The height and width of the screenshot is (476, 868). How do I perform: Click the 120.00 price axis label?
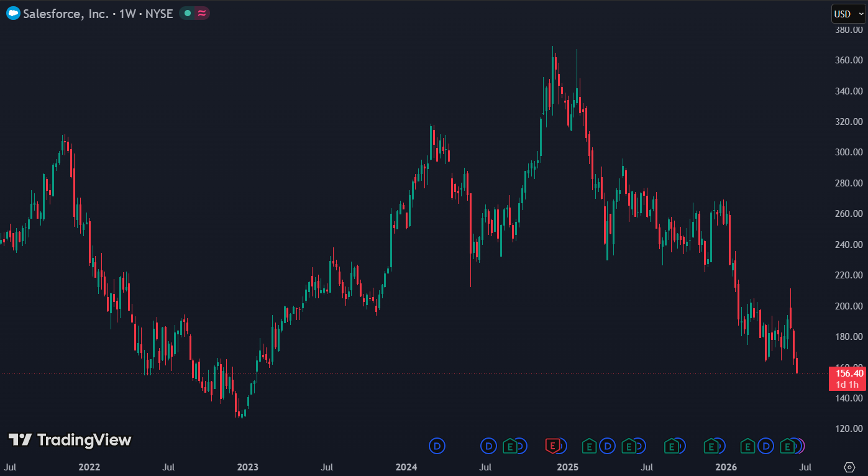click(x=849, y=429)
